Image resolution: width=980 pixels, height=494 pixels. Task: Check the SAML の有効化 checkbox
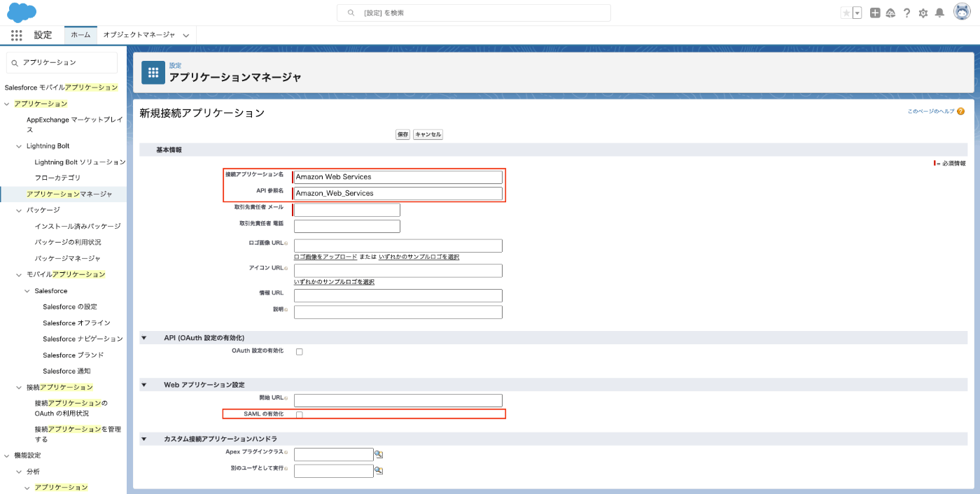(299, 415)
